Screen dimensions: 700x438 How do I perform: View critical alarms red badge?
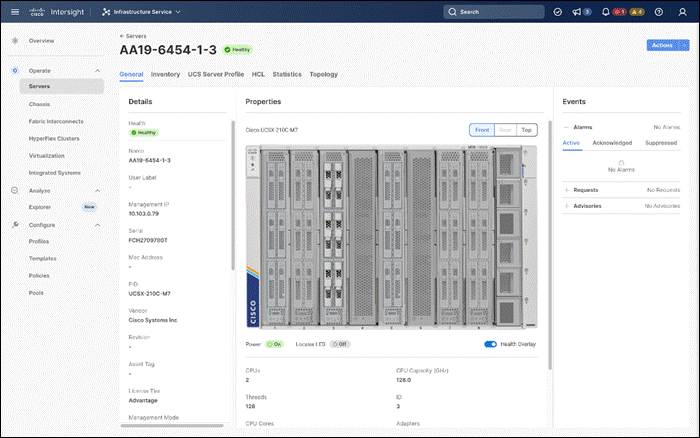coord(619,12)
